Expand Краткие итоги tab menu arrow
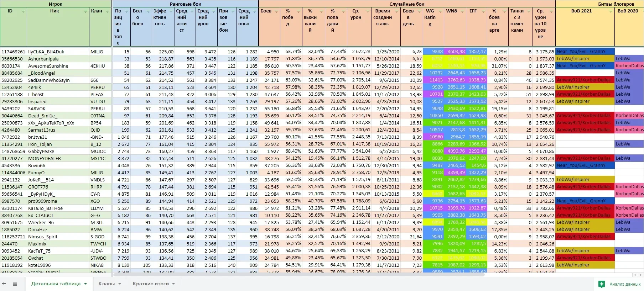 point(173,284)
